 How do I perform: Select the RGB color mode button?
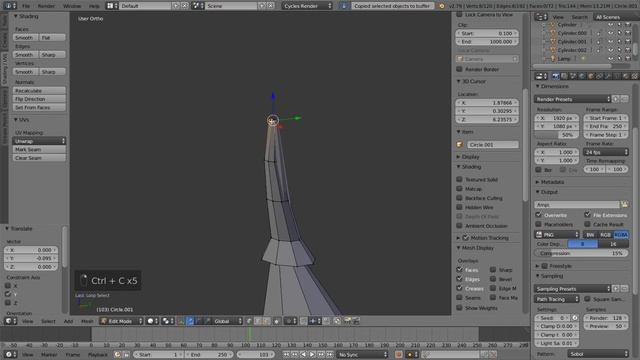[x=605, y=235]
